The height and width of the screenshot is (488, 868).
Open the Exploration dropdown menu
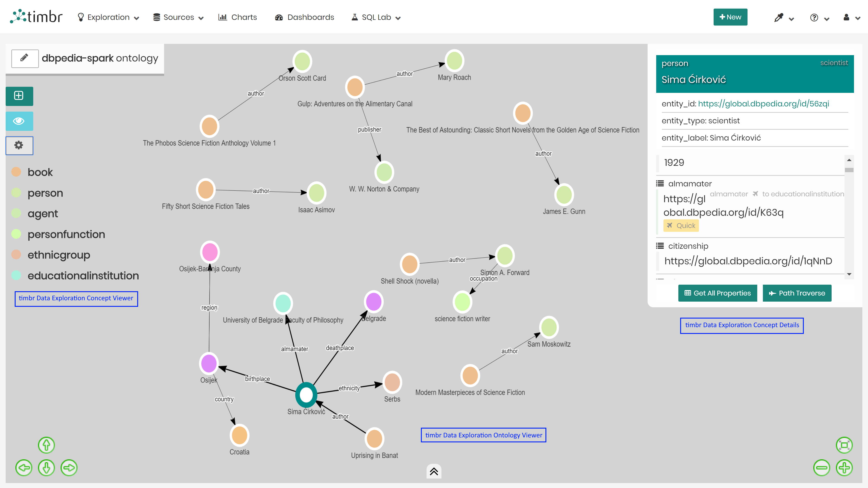coord(108,17)
